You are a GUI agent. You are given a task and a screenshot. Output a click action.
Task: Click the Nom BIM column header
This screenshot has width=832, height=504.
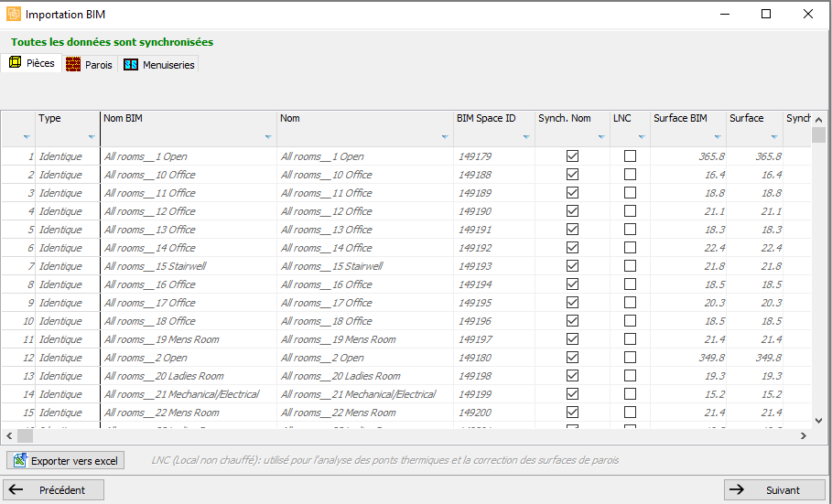coord(189,129)
